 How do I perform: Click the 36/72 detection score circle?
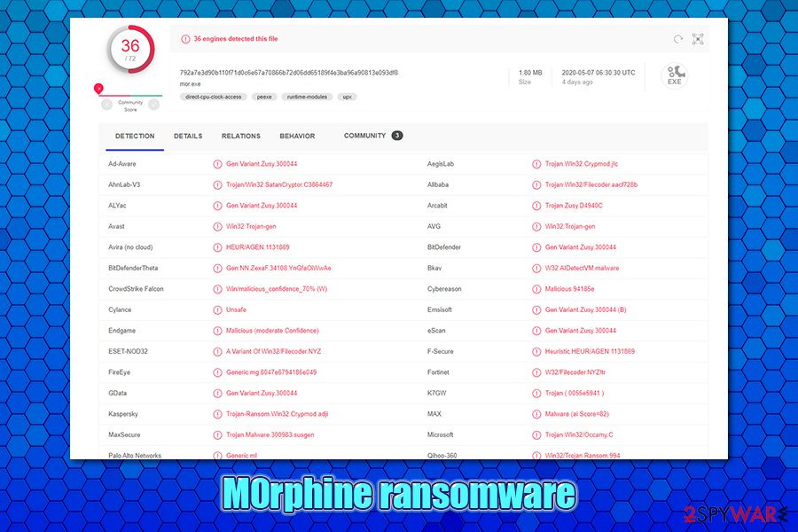click(x=130, y=50)
